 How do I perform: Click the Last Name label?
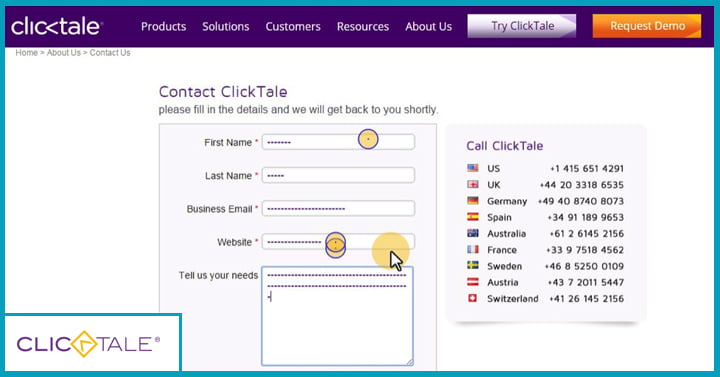click(228, 176)
